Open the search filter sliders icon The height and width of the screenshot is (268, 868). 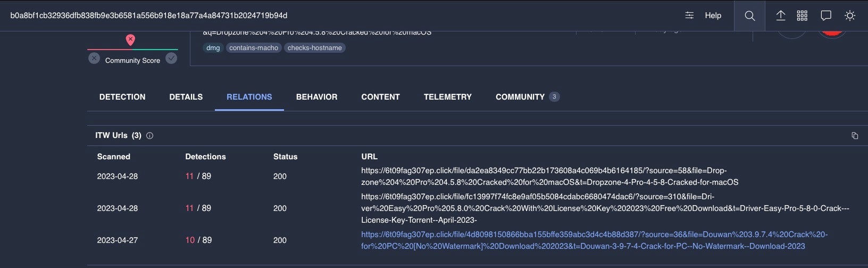pos(689,15)
